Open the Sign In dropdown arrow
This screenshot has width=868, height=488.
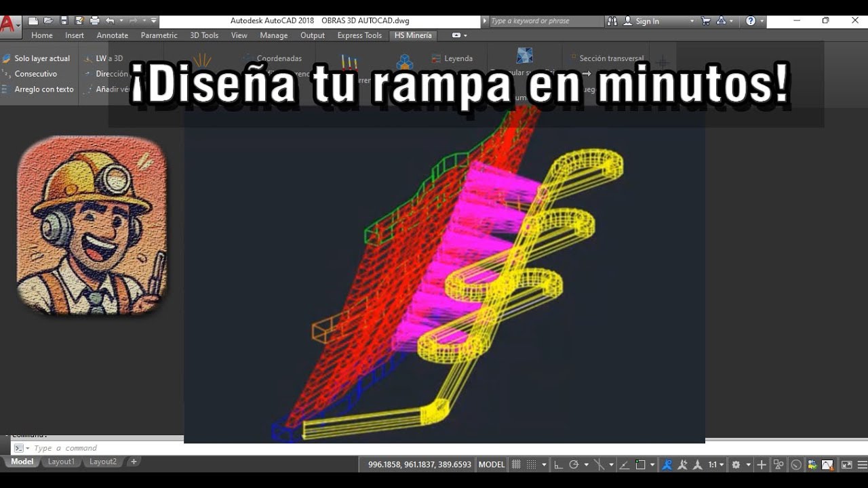tap(692, 21)
